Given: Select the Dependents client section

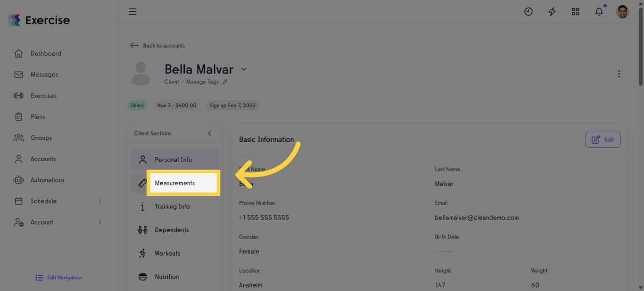Looking at the screenshot, I should pos(175,230).
